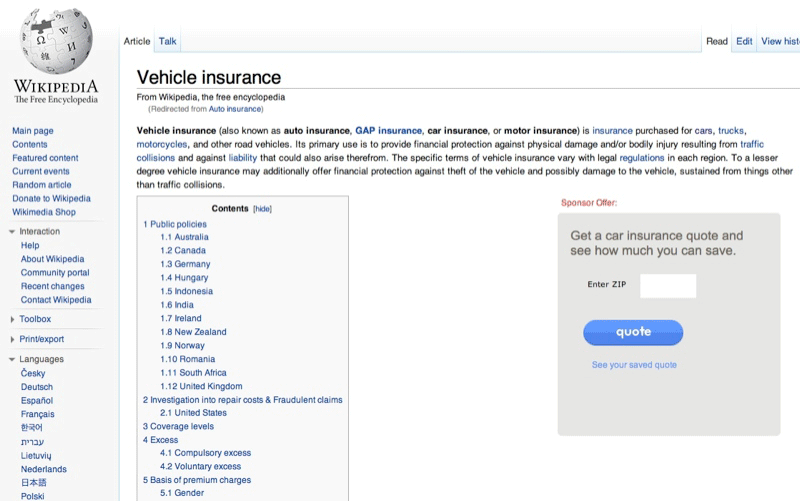Jump to 1 Public policies section

[x=174, y=224]
